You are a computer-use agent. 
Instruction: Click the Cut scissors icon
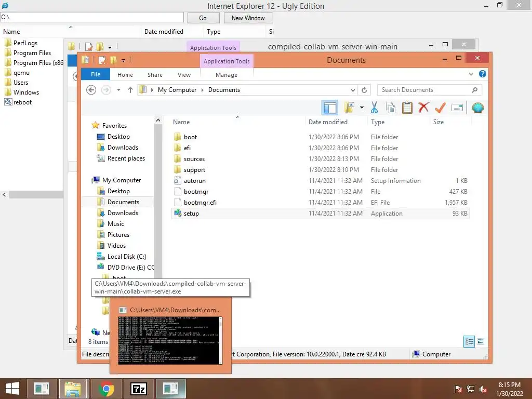[374, 108]
